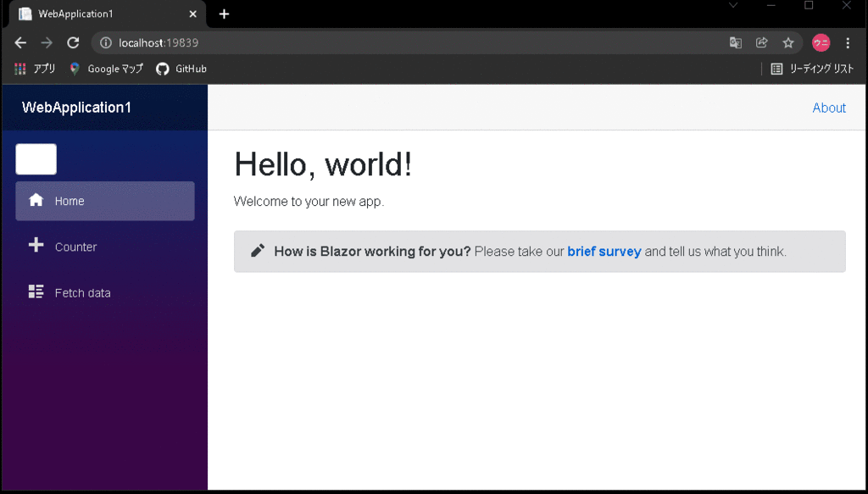
Task: Navigate back using the back arrow
Action: [19, 42]
